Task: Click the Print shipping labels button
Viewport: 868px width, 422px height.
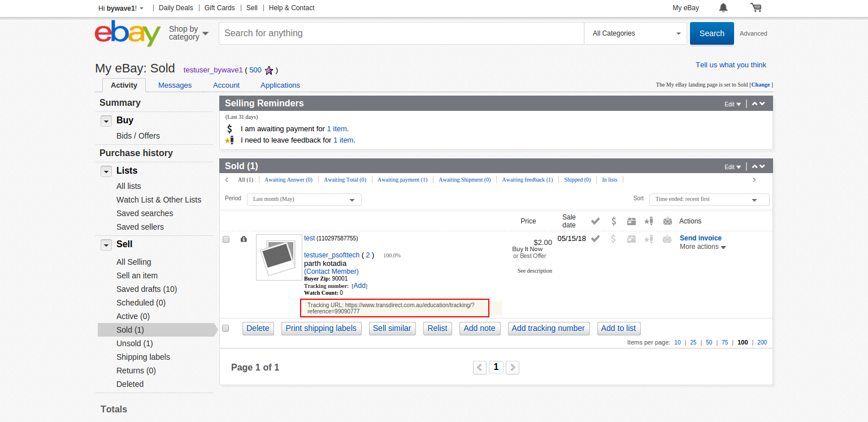Action: tap(321, 328)
